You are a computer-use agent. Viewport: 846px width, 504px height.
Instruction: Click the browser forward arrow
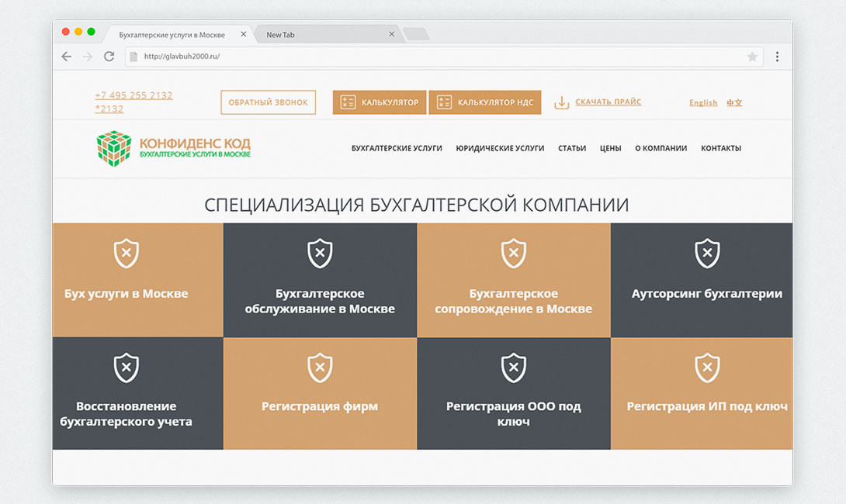(88, 57)
